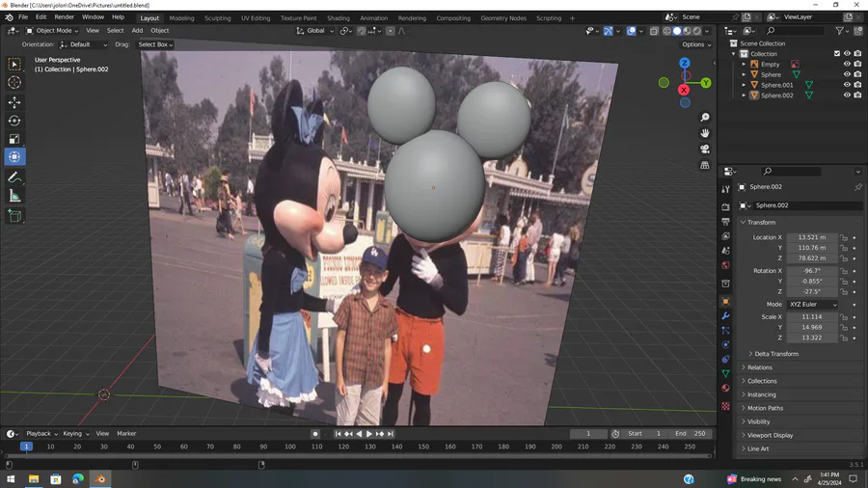This screenshot has width=868, height=488.
Task: Select the Cursor tool
Action: [14, 82]
